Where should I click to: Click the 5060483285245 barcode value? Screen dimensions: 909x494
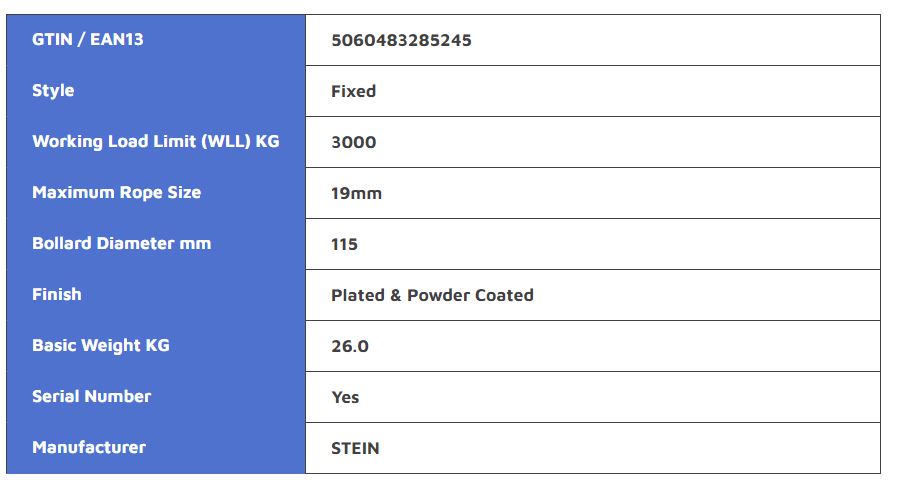point(401,41)
